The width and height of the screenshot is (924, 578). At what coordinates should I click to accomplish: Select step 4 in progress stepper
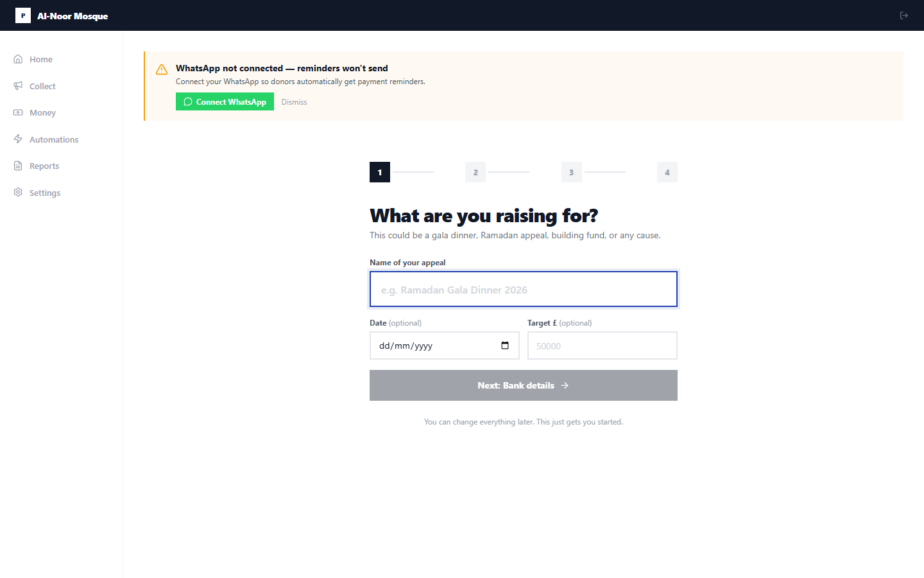pos(667,172)
